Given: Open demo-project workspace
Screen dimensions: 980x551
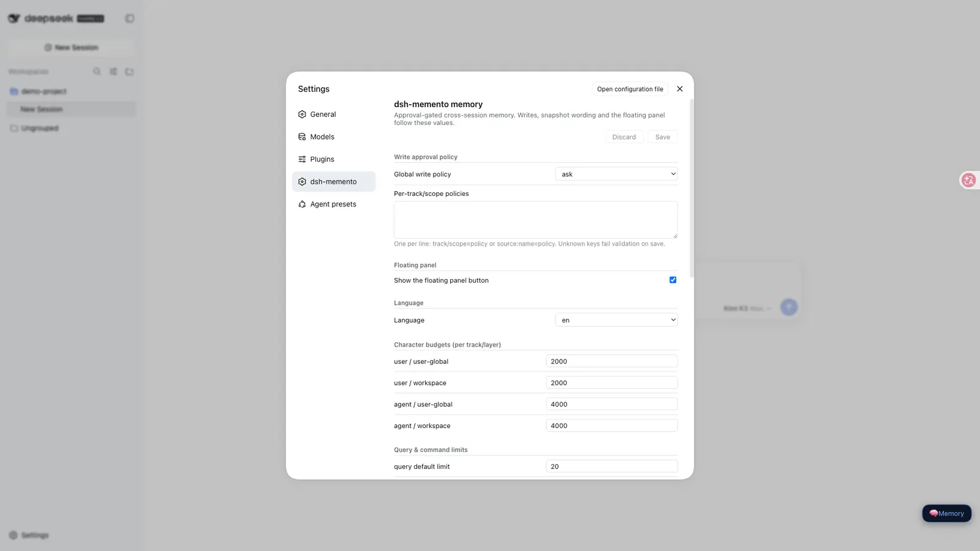Looking at the screenshot, I should point(71,91).
